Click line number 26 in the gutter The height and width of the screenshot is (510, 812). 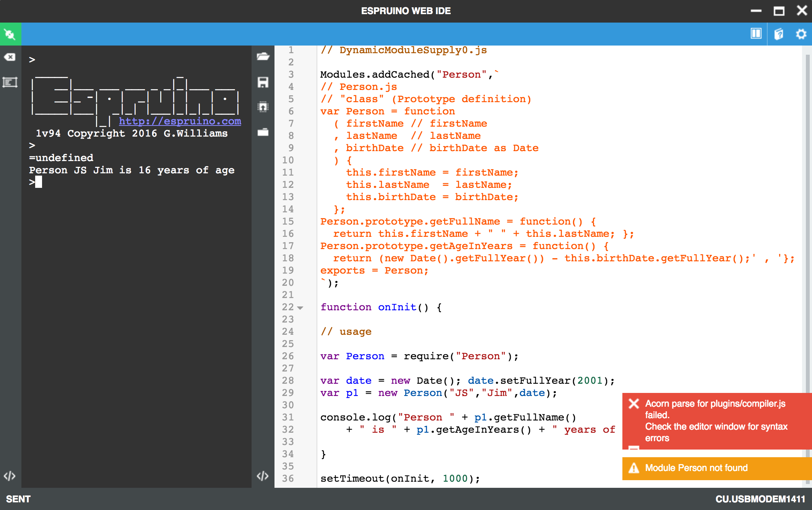(x=288, y=356)
